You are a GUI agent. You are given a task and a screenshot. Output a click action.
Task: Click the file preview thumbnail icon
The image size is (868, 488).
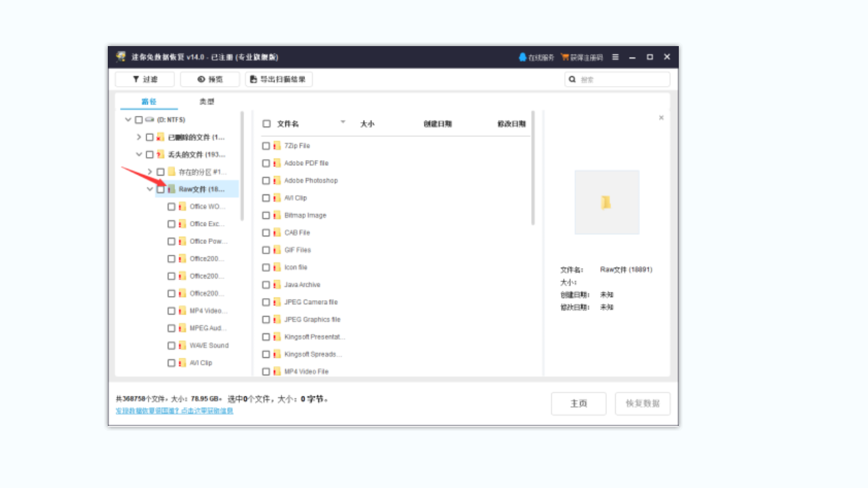606,202
